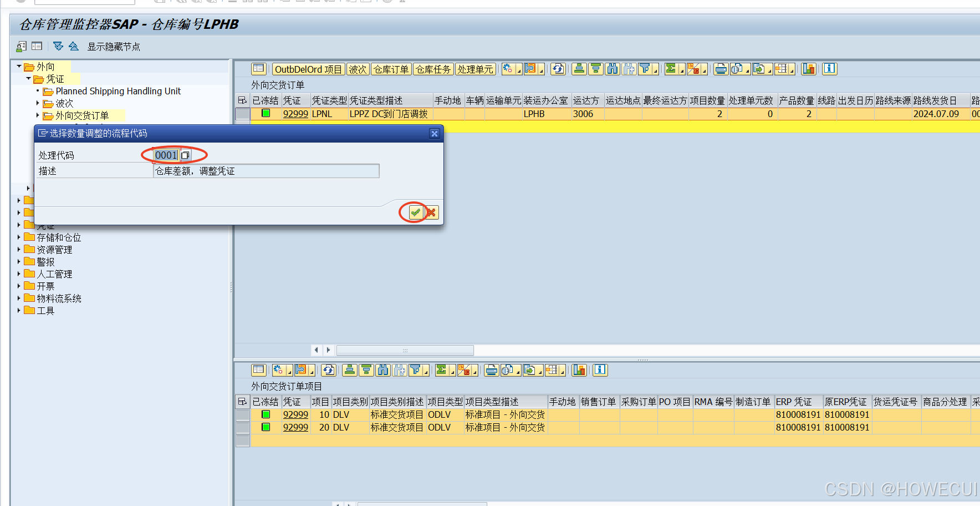Screen dimensions: 980x506
Task: Click the 处理代码 input field
Action: (x=166, y=155)
